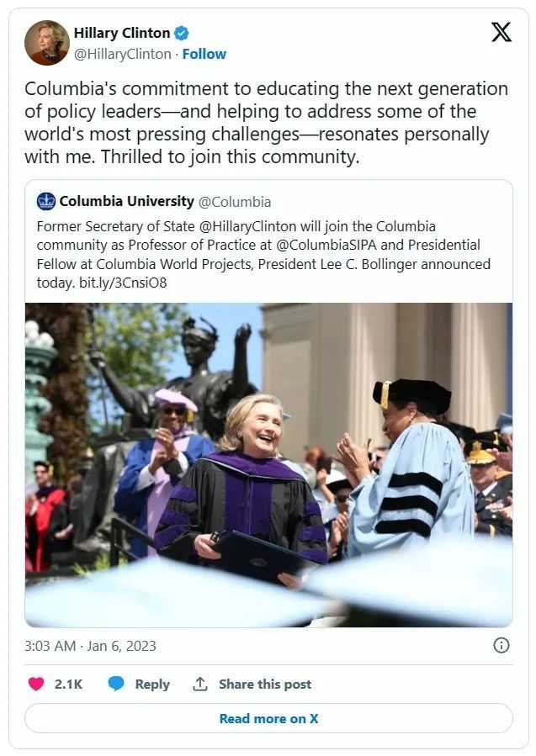The image size is (536, 756).
Task: Click the "Columbia University" account name
Action: (x=126, y=202)
